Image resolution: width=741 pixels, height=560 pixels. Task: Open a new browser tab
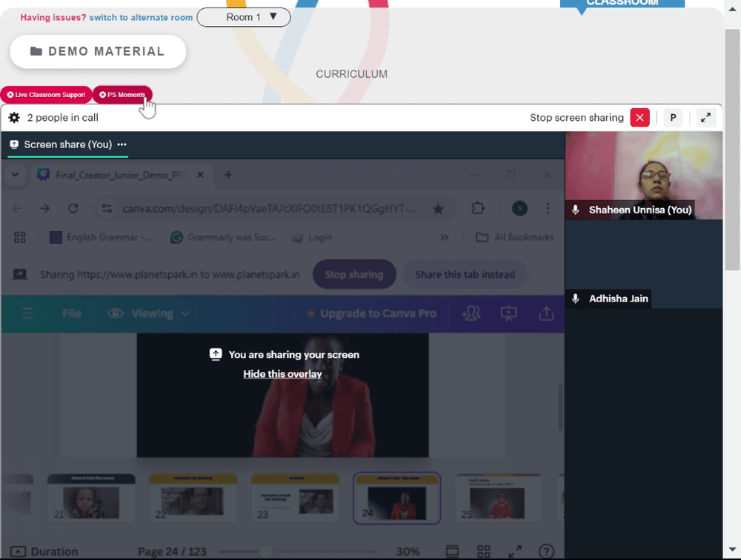pos(228,175)
